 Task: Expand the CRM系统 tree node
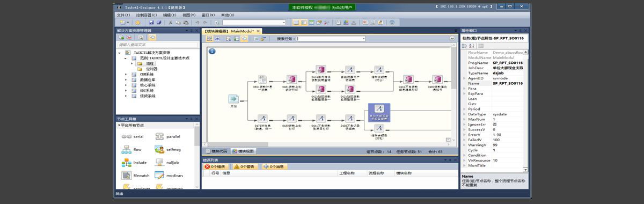click(x=126, y=75)
